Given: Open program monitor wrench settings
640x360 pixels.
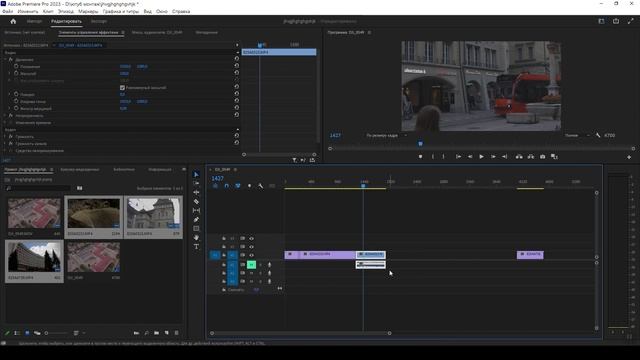Looking at the screenshot, I should (x=598, y=135).
